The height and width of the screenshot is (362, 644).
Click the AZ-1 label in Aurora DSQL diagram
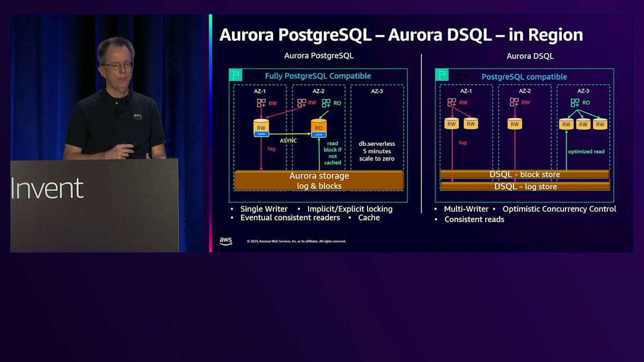point(466,92)
